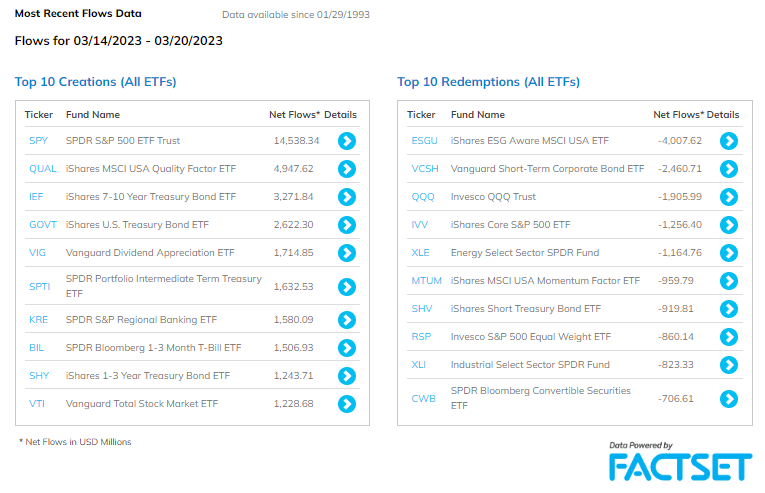Image resolution: width=765 pixels, height=493 pixels.
Task: Open details arrow for MTUM row
Action: 729,281
